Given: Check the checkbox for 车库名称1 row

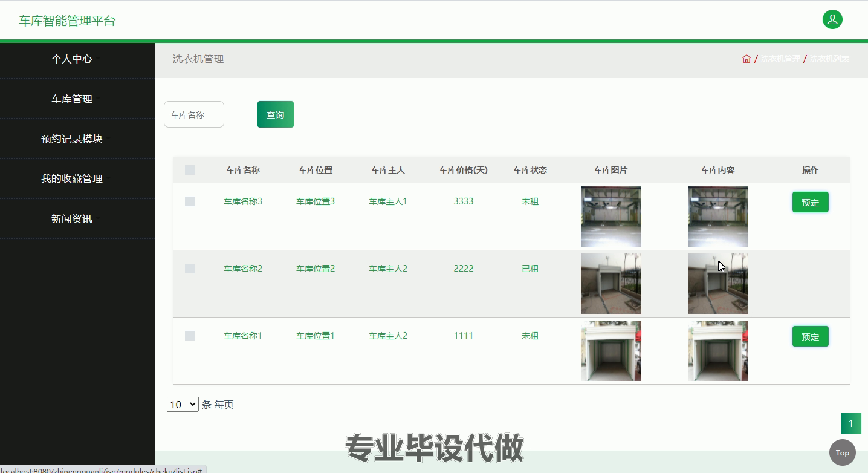Looking at the screenshot, I should (x=190, y=336).
